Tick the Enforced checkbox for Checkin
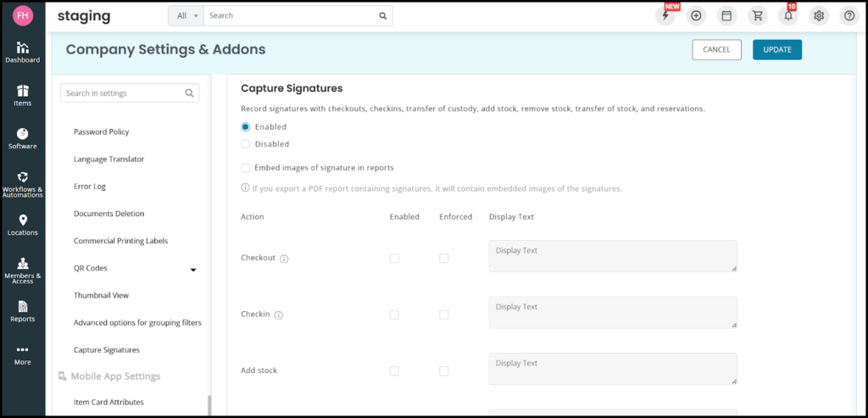This screenshot has width=868, height=418. tap(443, 315)
